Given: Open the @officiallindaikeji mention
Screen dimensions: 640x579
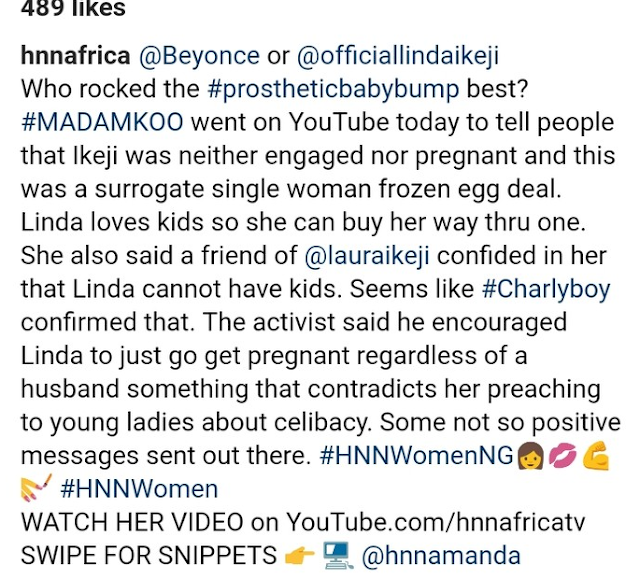Looking at the screenshot, I should pos(398,57).
